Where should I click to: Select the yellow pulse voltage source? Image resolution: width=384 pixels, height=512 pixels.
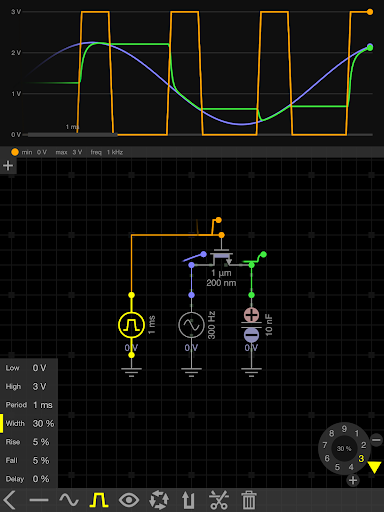click(131, 325)
